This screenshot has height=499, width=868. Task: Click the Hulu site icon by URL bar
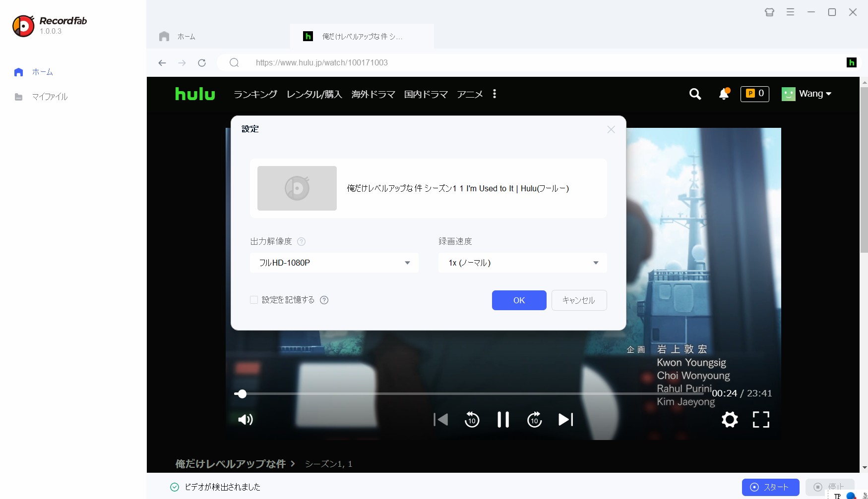[852, 62]
